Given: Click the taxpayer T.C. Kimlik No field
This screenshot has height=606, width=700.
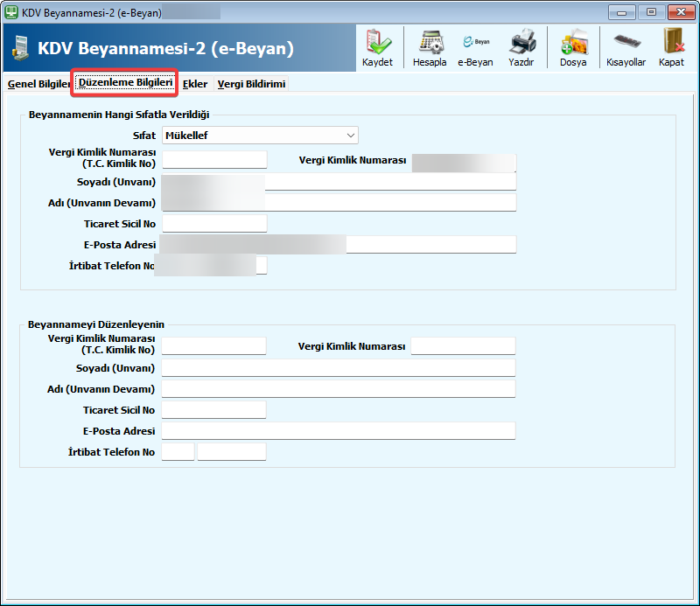Looking at the screenshot, I should [x=214, y=159].
